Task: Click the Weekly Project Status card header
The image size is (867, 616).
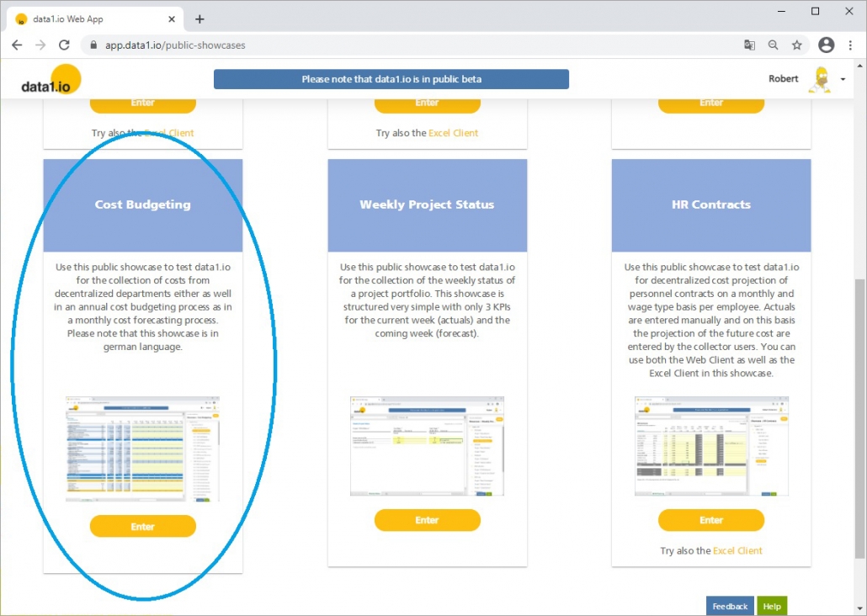Action: coord(427,205)
